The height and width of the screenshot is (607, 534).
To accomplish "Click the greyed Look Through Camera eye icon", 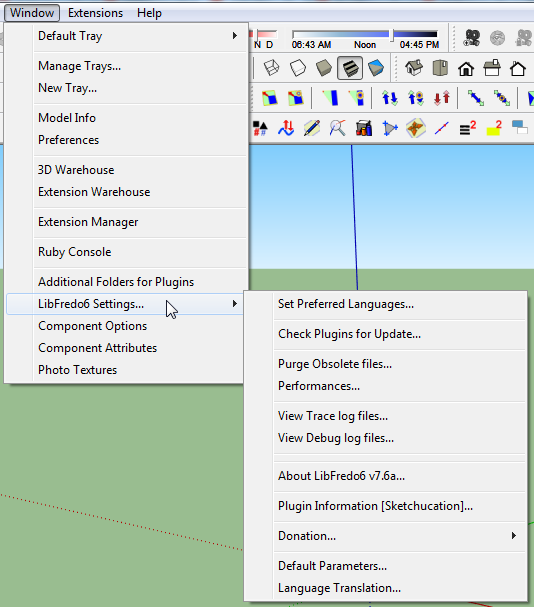I will pos(498,38).
